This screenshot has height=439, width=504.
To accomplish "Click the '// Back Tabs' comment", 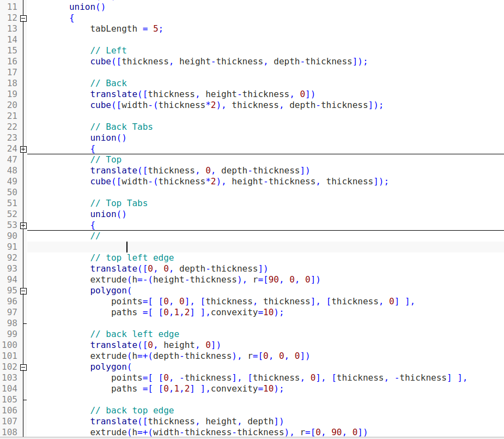I will pyautogui.click(x=122, y=127).
